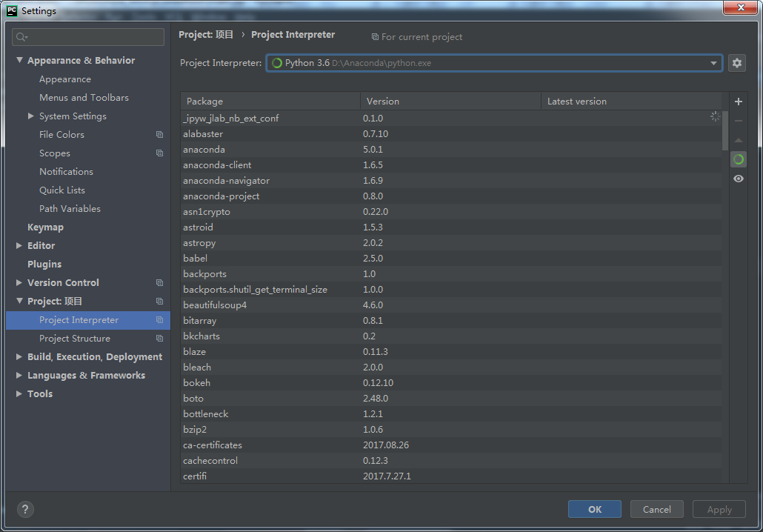Open Path Variables settings
The image size is (763, 532).
tap(70, 208)
